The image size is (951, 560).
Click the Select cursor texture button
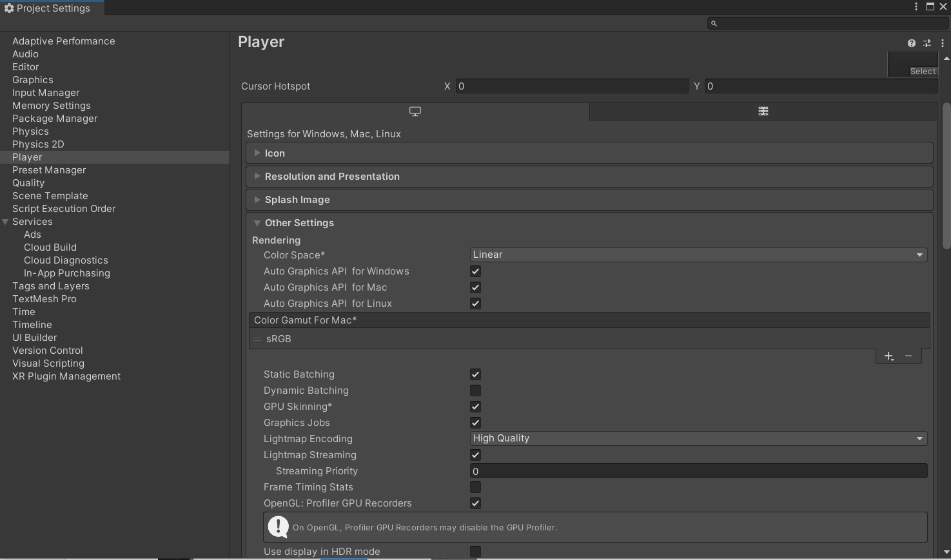pos(923,72)
